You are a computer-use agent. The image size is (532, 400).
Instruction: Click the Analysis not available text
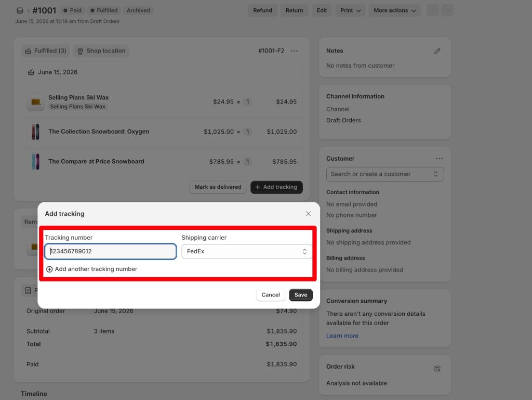356,383
